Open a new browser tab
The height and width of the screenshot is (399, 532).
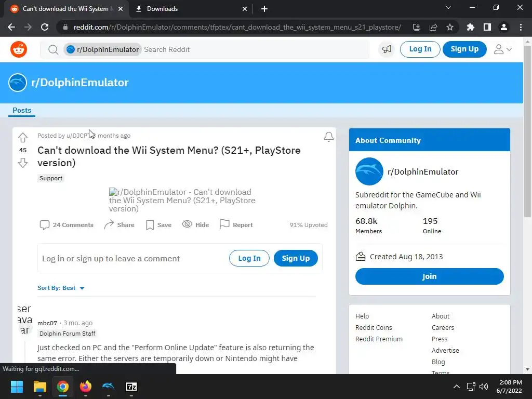(264, 9)
